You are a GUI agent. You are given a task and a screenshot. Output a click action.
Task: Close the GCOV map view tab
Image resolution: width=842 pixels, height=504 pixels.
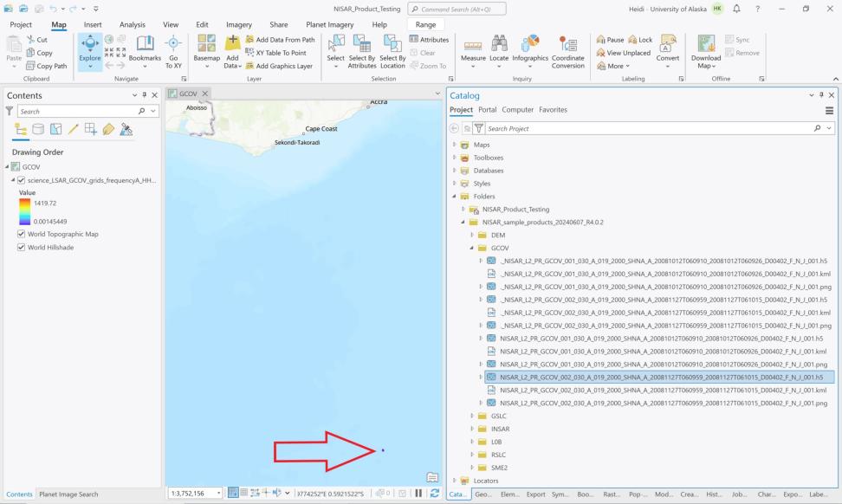205,94
